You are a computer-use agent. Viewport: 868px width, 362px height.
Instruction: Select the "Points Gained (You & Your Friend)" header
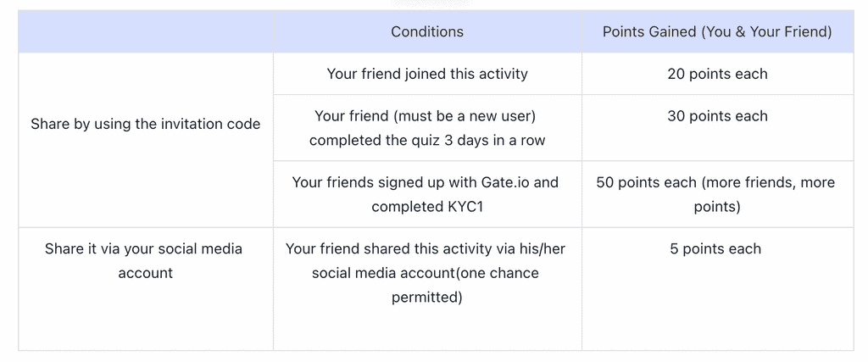click(x=717, y=31)
